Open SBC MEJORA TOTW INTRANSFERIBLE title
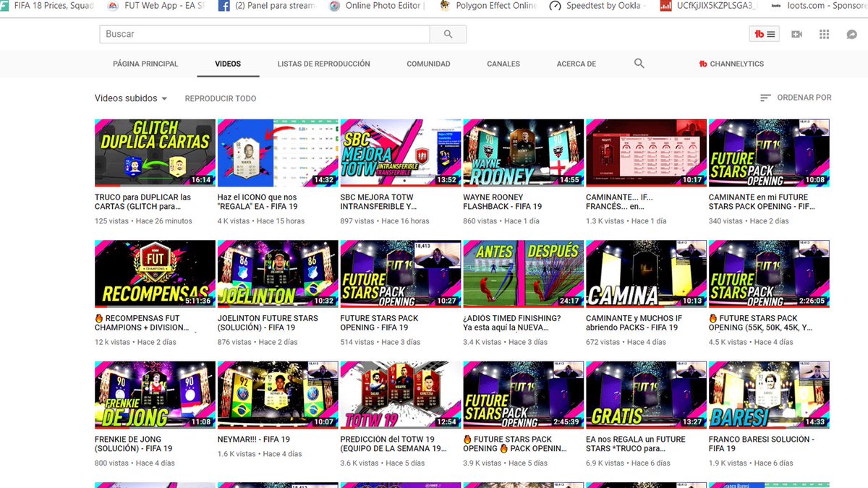The width and height of the screenshot is (868, 488). coord(378,202)
